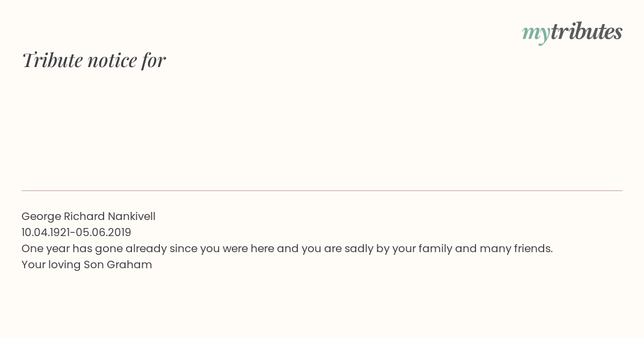644x338 pixels.
Task: Select the "Your loving Son Graham" line
Action: pyautogui.click(x=87, y=265)
